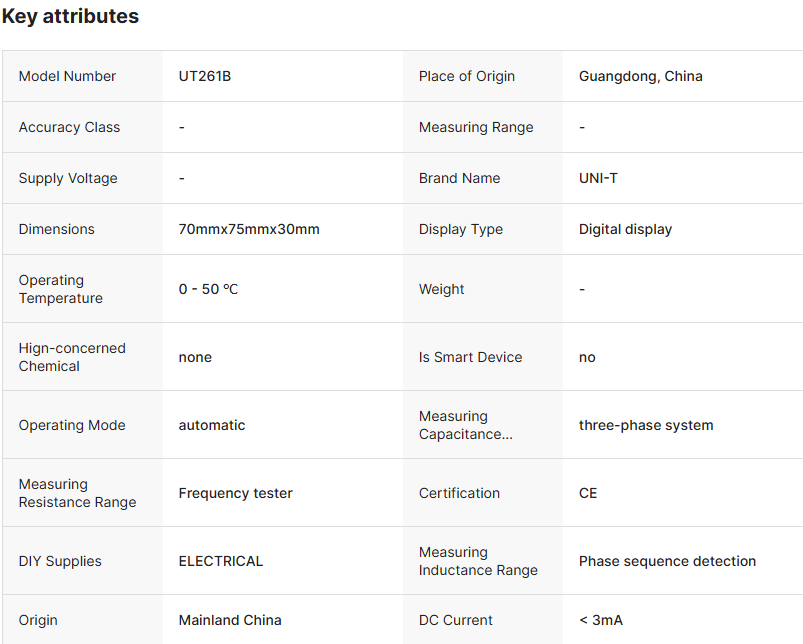Click the Is Smart Device label
This screenshot has width=803, height=644.
tap(470, 357)
